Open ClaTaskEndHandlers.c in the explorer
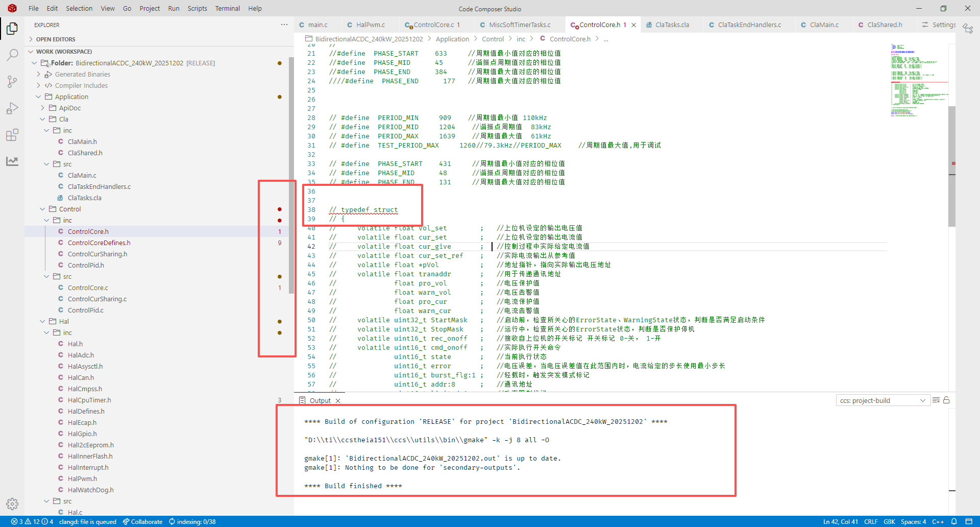The height and width of the screenshot is (527, 980). point(99,186)
